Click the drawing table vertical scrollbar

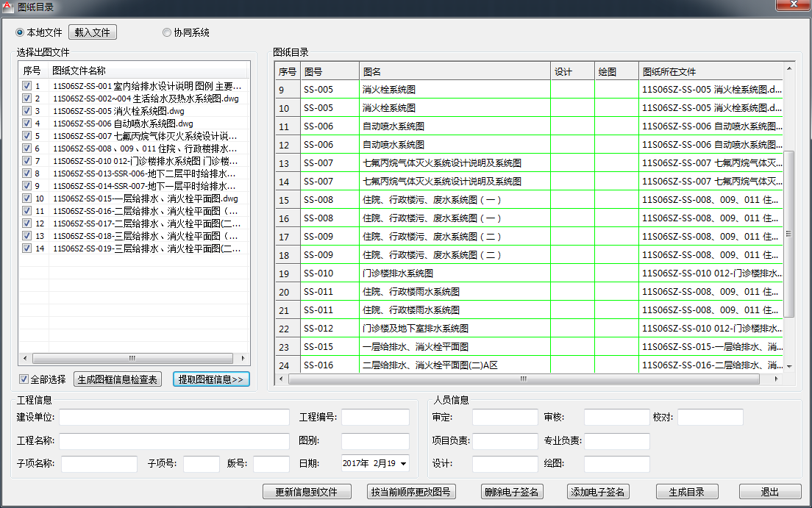coord(789,233)
